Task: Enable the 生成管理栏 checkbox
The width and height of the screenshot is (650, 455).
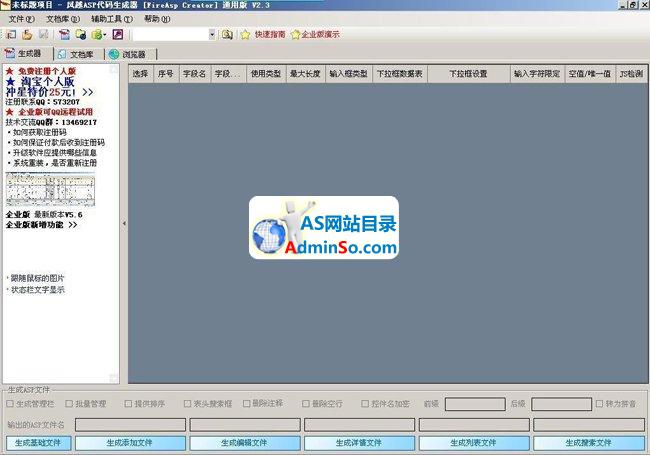Action: coord(10,403)
